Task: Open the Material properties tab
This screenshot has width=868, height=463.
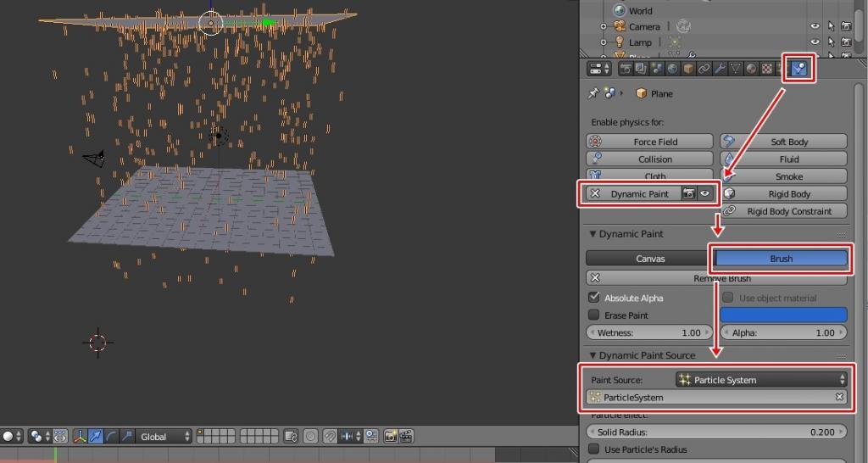Action: [751, 69]
